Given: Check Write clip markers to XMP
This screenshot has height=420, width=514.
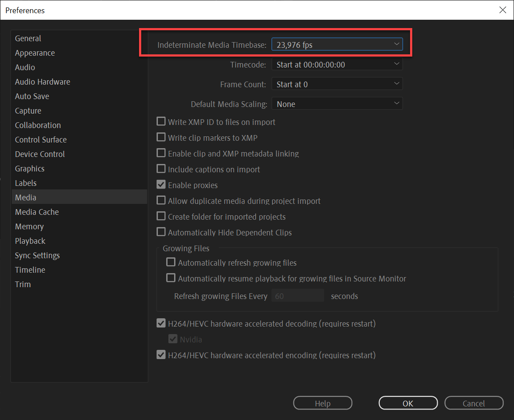Looking at the screenshot, I should (x=161, y=137).
